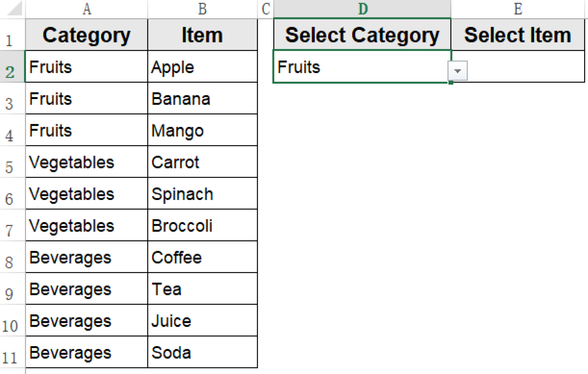This screenshot has width=588, height=374.
Task: Select the Vegetables cell in row 5
Action: [x=86, y=162]
